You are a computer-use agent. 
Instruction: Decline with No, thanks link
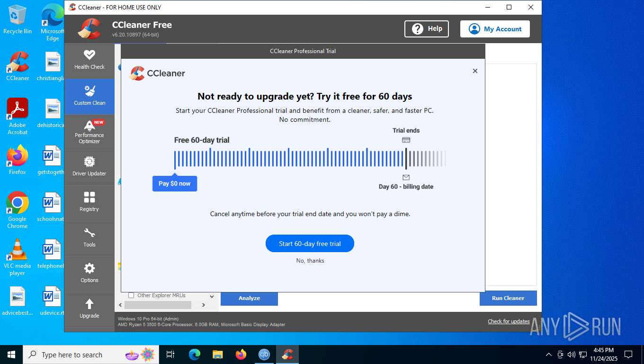pos(310,261)
